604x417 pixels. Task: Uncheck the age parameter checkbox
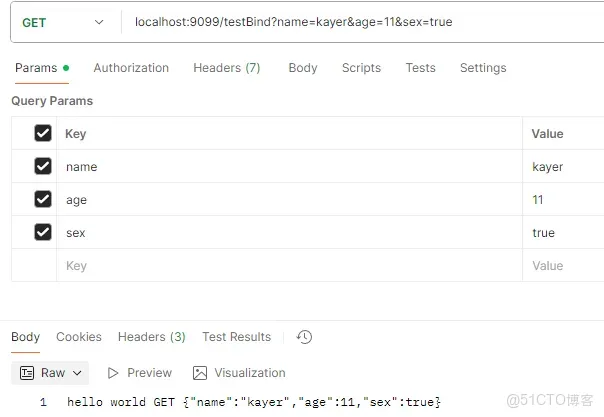43,199
